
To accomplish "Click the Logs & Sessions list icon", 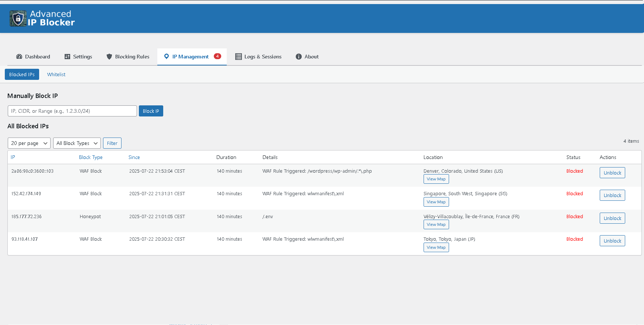I will tap(239, 57).
